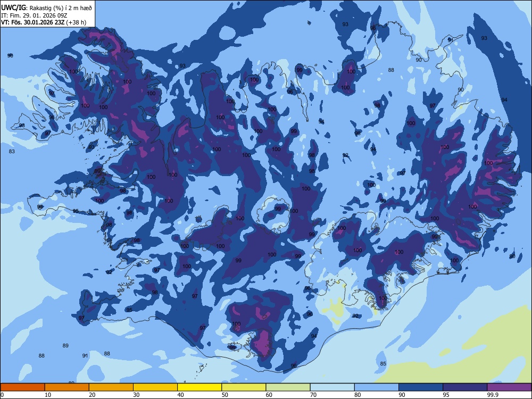Select the bright yellow 40–50 legend swatch
532x399 pixels.
pyautogui.click(x=199, y=387)
